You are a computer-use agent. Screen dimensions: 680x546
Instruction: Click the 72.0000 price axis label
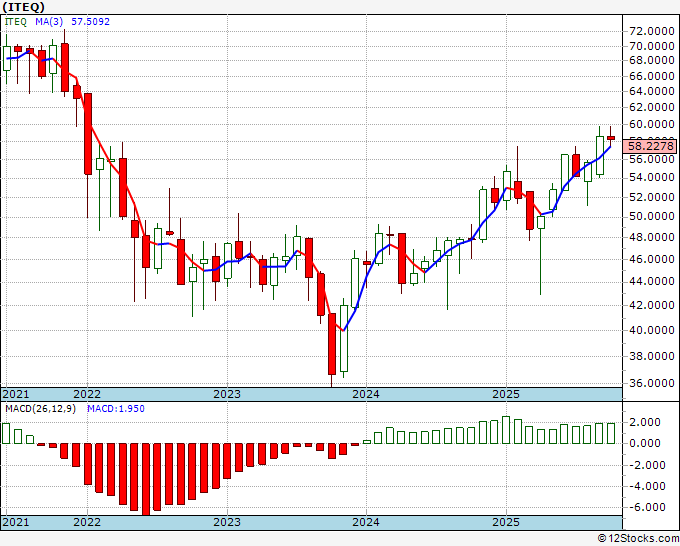652,32
